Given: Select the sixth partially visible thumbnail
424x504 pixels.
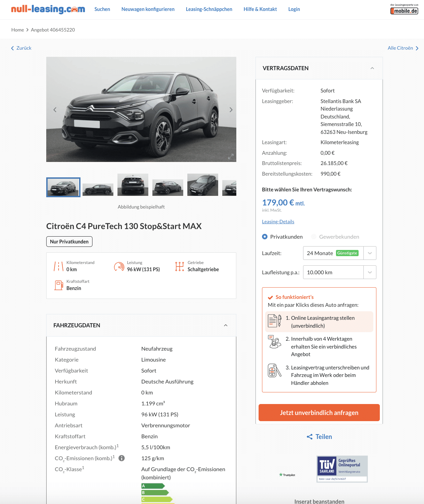Looking at the screenshot, I should pyautogui.click(x=229, y=188).
